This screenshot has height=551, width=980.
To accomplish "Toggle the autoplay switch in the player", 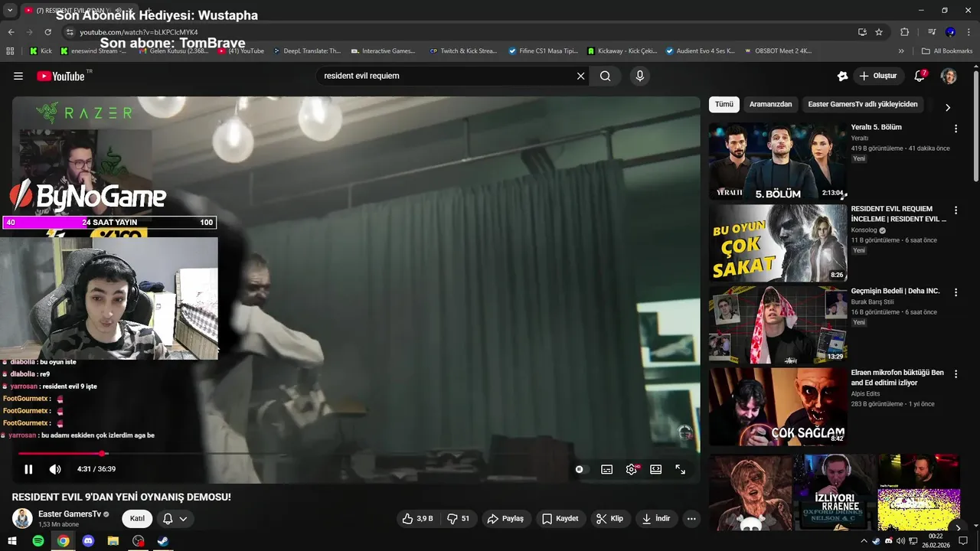I will 581,469.
